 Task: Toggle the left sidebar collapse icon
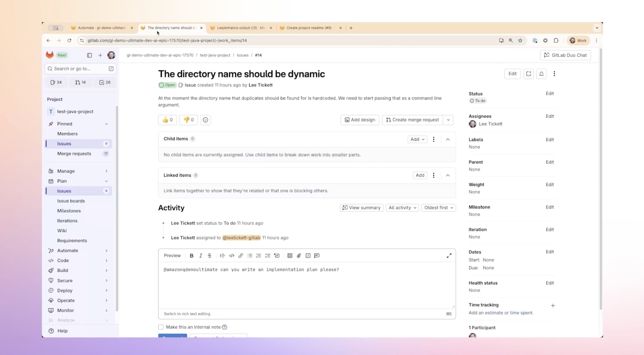[x=89, y=55]
